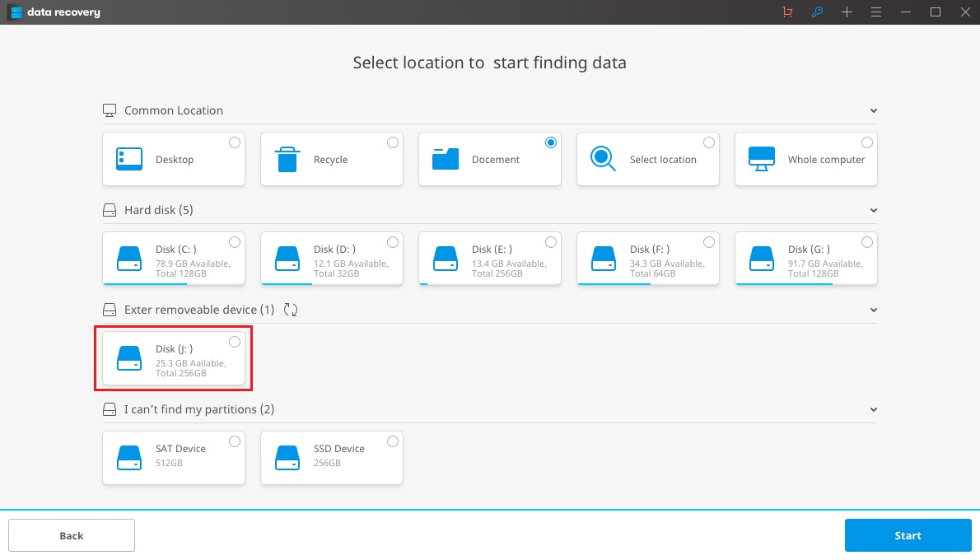Click the plus icon in title bar
The height and width of the screenshot is (560, 980).
click(x=847, y=12)
